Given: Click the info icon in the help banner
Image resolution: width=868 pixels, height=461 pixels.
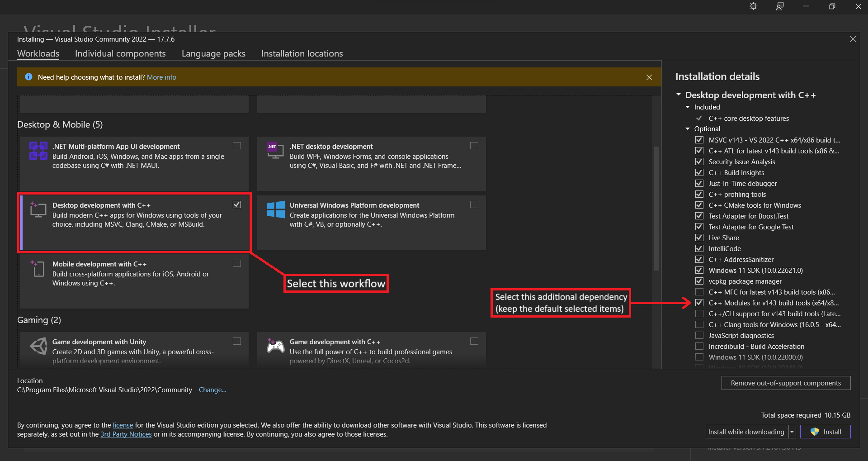Looking at the screenshot, I should coord(29,77).
